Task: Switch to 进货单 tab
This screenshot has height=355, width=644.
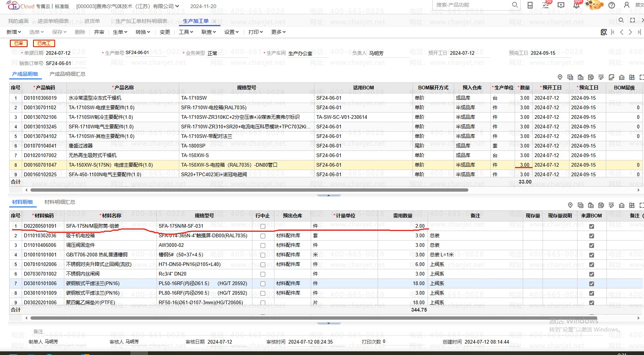Action: 92,21
